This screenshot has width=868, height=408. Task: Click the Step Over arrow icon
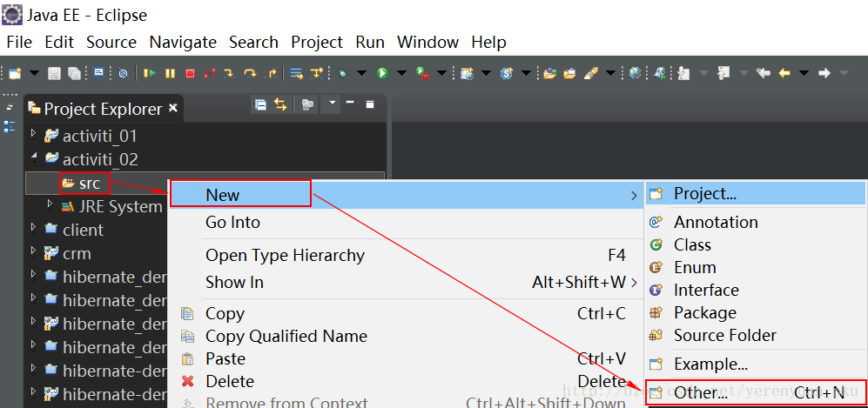click(250, 73)
